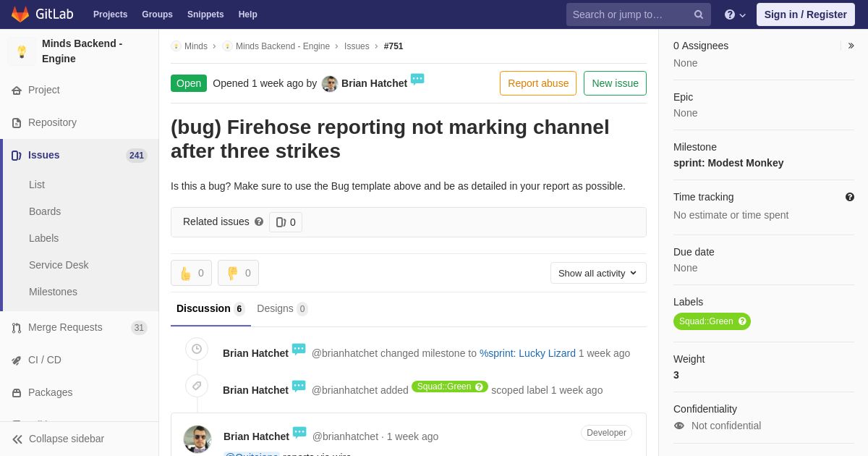Click the Minds breadcrumb link

(196, 46)
